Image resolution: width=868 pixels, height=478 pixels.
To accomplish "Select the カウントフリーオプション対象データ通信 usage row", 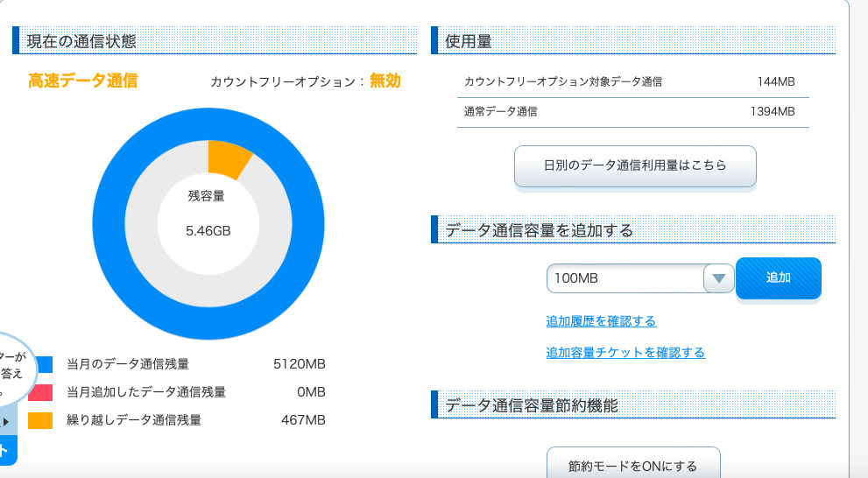I will pos(632,81).
